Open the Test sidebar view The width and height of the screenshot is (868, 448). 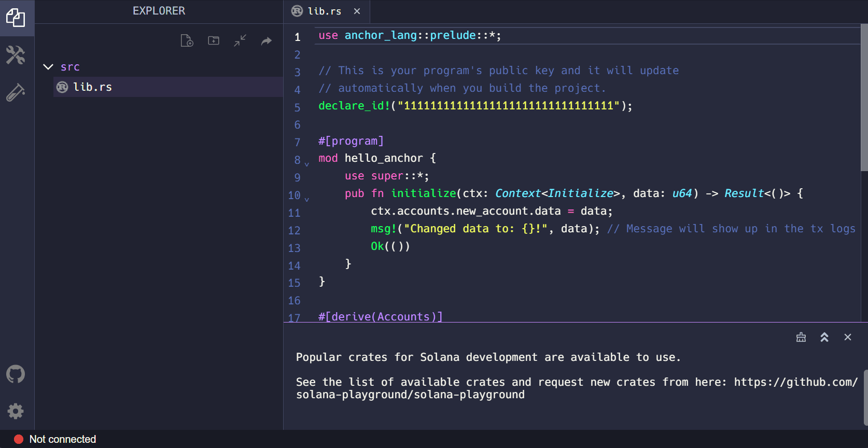(x=16, y=92)
